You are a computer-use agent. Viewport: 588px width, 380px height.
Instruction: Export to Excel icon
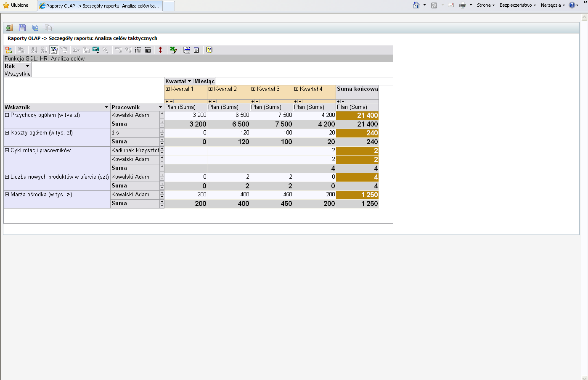(x=173, y=50)
